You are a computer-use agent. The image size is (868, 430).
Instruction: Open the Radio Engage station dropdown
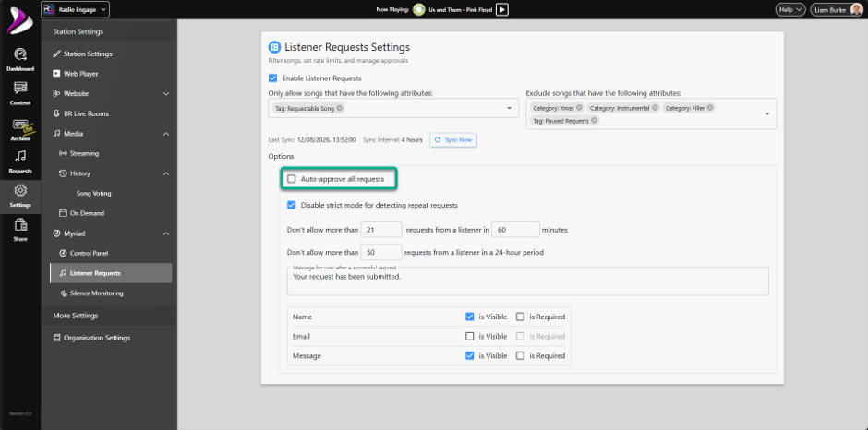pyautogui.click(x=76, y=9)
